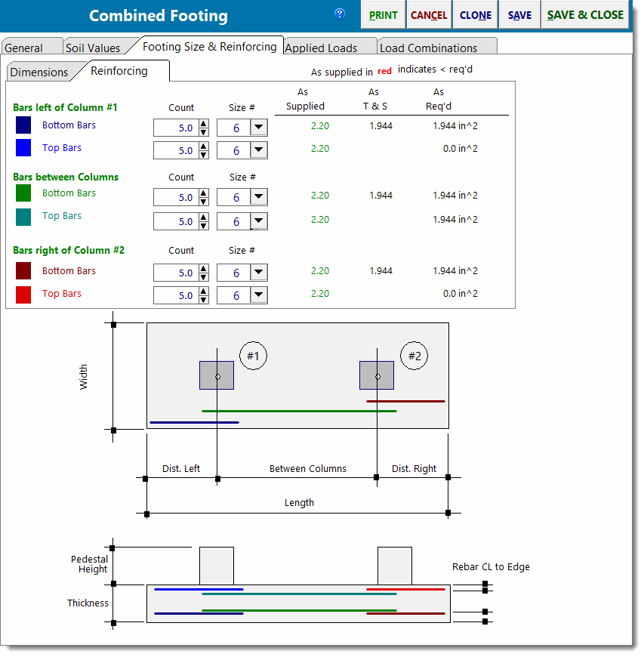
Task: Click the dark blue Bottom Bars color swatch
Action: point(23,125)
